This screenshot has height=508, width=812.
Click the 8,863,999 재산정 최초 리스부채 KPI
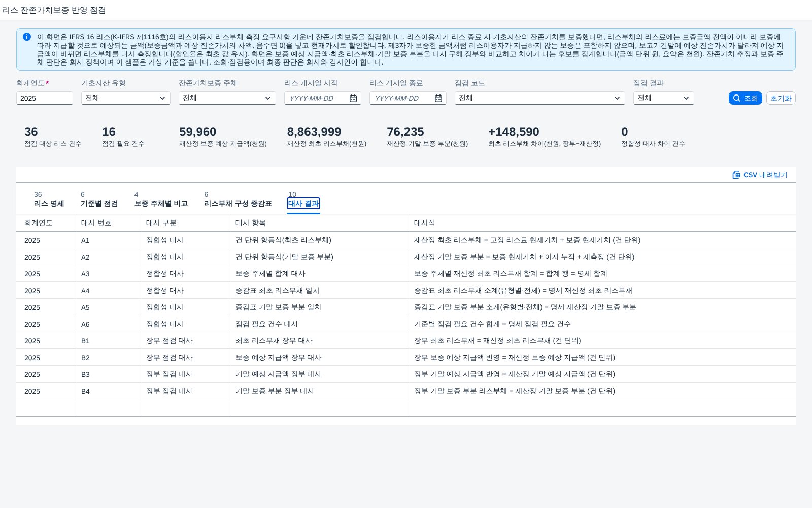point(327,137)
